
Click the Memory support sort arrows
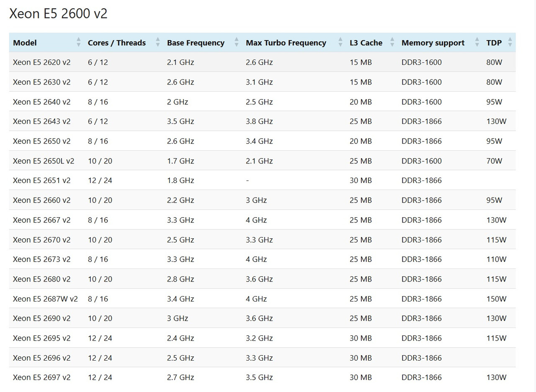[x=477, y=42]
